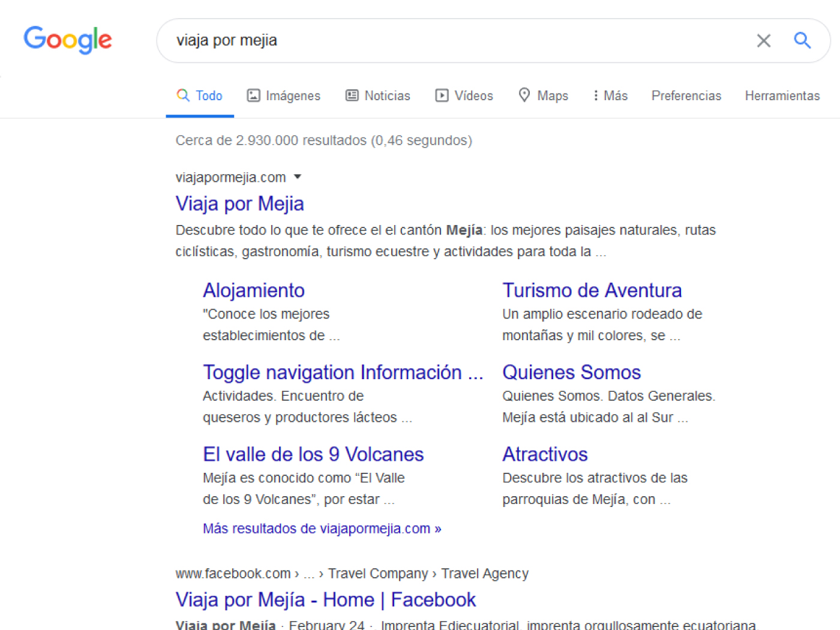Switch to the Imágenes tab

click(284, 95)
